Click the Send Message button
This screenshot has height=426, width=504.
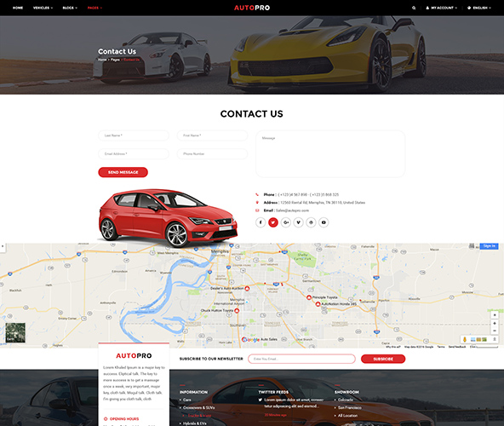123,172
